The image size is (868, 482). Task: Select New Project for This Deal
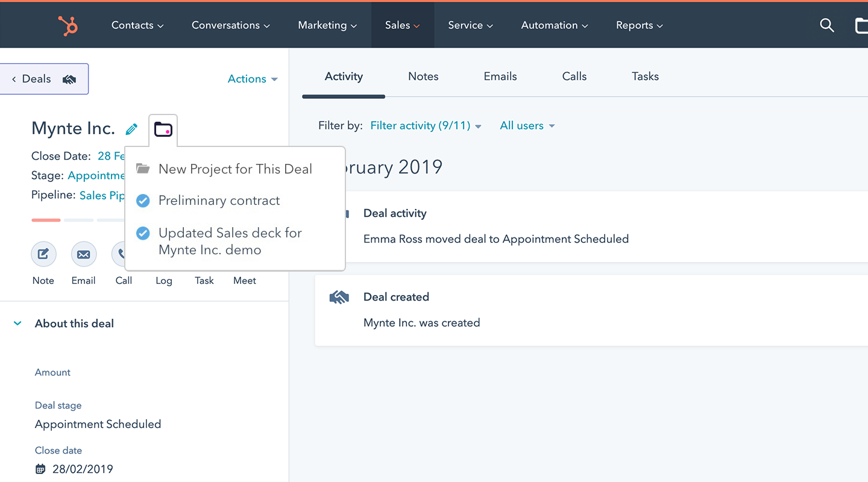pyautogui.click(x=235, y=169)
